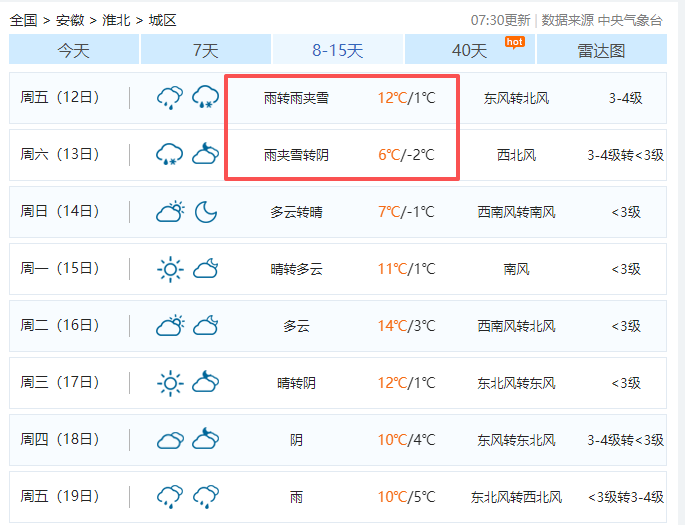Go to 淮北 in breadcrumb

116,20
